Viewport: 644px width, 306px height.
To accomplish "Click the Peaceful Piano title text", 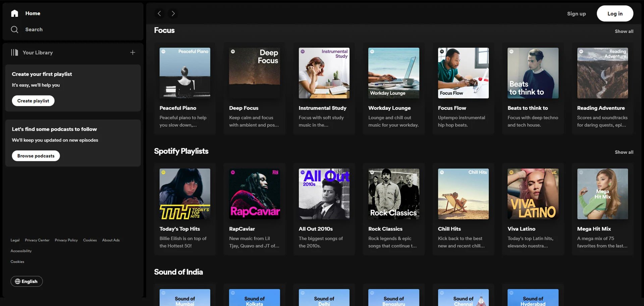I will [x=178, y=108].
